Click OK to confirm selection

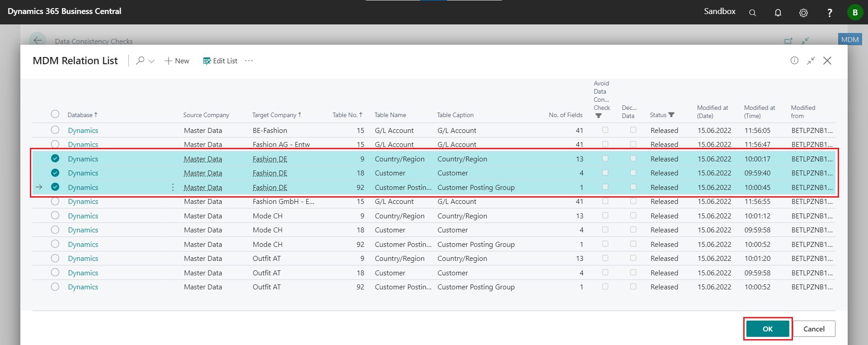(768, 329)
